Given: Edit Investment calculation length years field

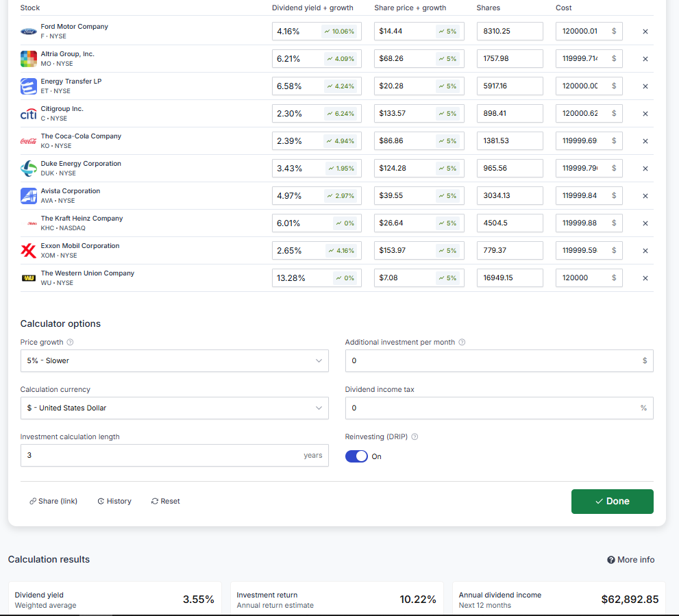Looking at the screenshot, I should pyautogui.click(x=175, y=455).
